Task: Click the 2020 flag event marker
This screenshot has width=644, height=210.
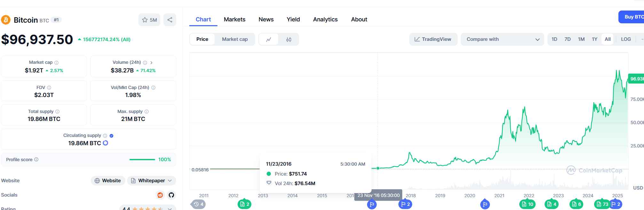Action: click(x=485, y=204)
